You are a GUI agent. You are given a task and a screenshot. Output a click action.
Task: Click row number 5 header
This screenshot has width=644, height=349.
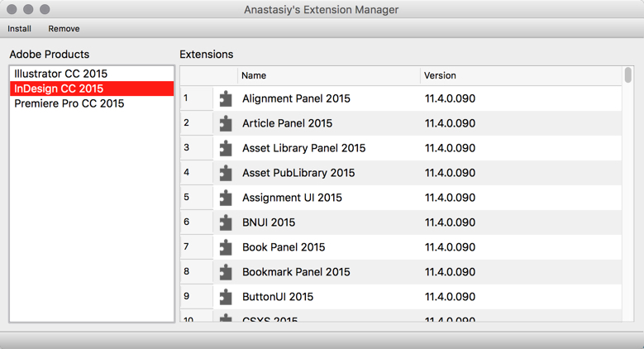click(x=196, y=198)
